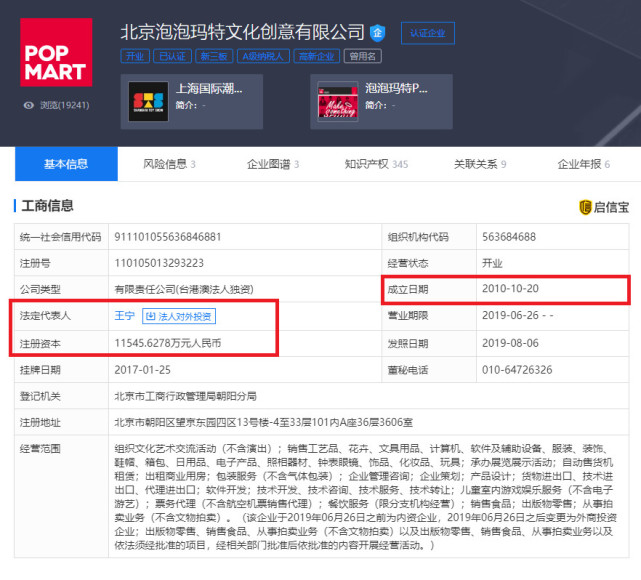Image resolution: width=641 pixels, height=580 pixels.
Task: Click the 法人对外投资 button
Action: tap(179, 316)
